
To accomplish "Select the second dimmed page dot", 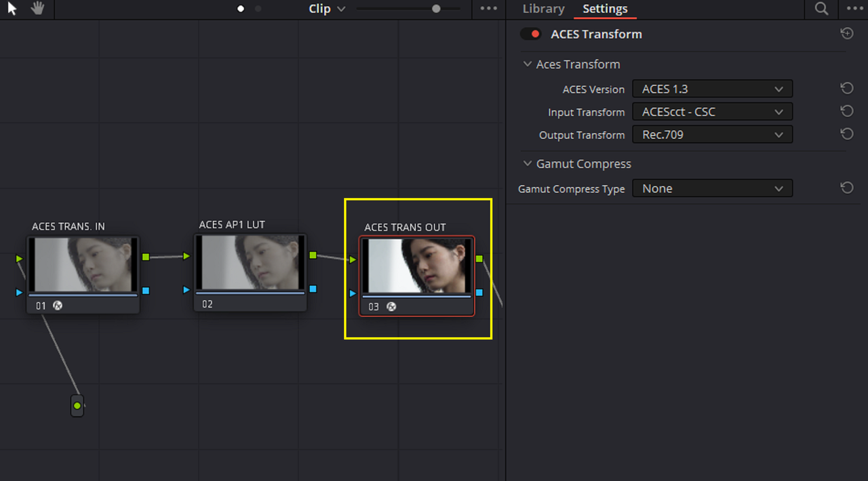I will 258,9.
